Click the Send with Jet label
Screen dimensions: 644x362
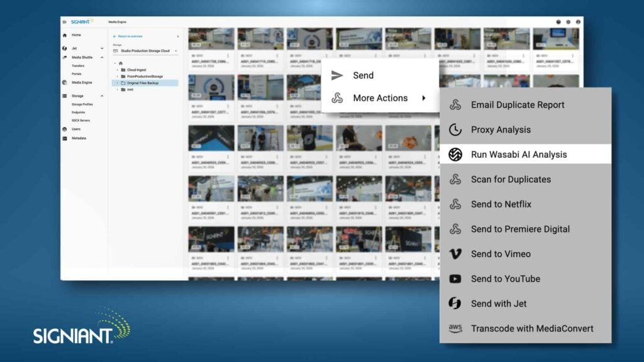coord(499,304)
